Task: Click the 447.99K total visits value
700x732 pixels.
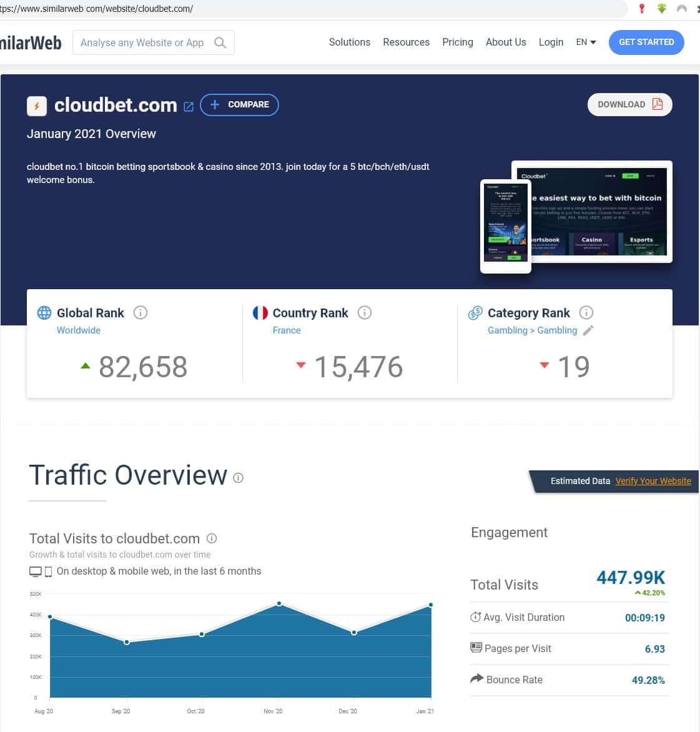Action: coord(631,578)
